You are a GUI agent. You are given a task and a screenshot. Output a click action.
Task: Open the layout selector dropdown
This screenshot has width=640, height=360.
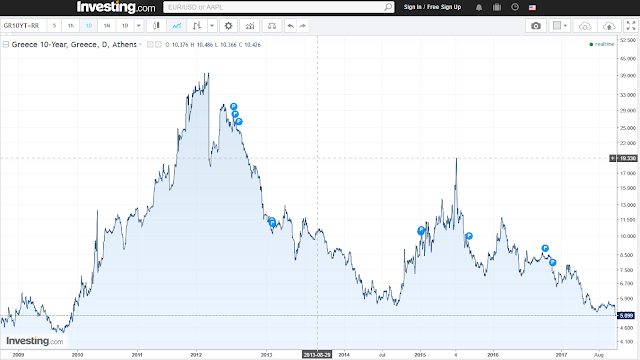point(560,26)
